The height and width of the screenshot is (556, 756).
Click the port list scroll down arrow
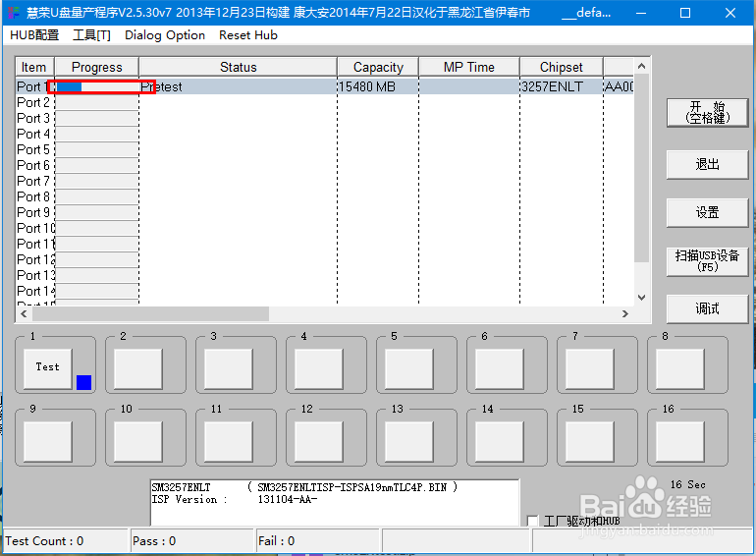[x=641, y=298]
